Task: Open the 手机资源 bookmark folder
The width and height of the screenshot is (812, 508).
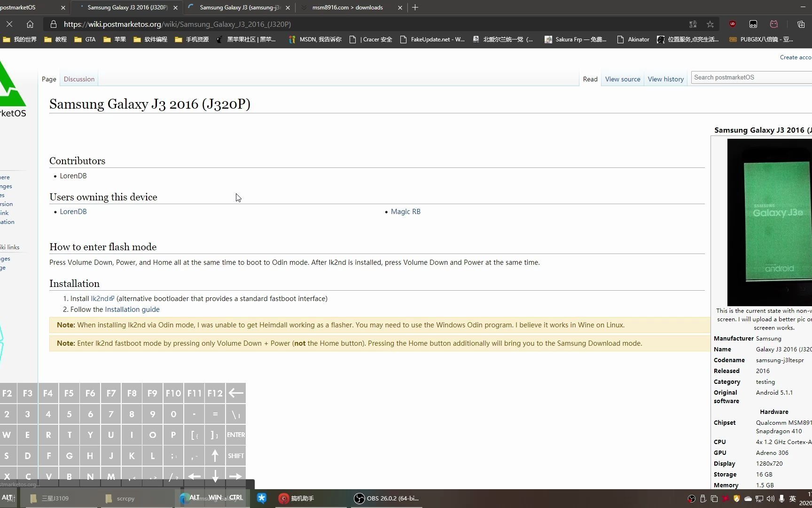Action: point(192,40)
